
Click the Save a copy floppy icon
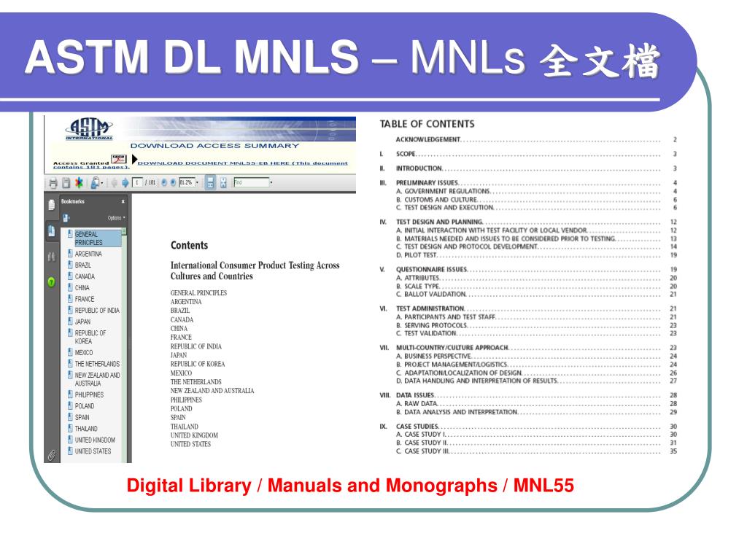click(x=66, y=183)
